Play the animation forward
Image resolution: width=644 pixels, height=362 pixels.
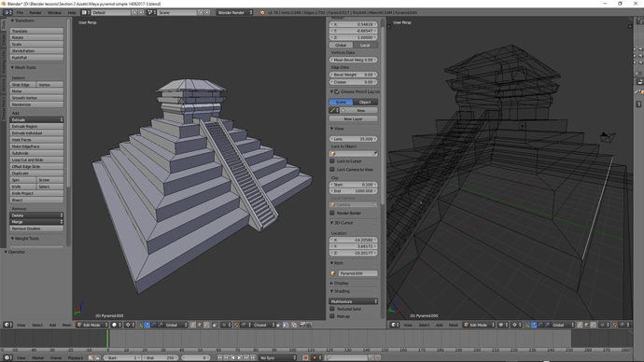[x=240, y=358]
